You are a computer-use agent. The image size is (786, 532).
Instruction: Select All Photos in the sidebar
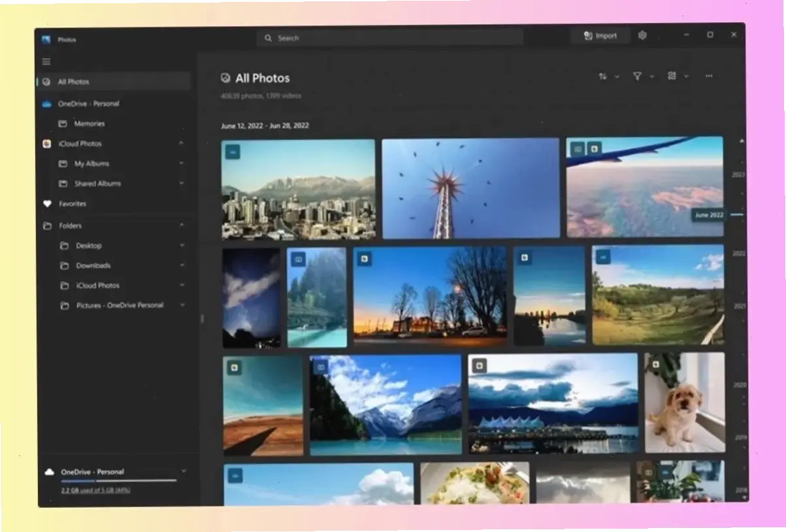tap(114, 82)
